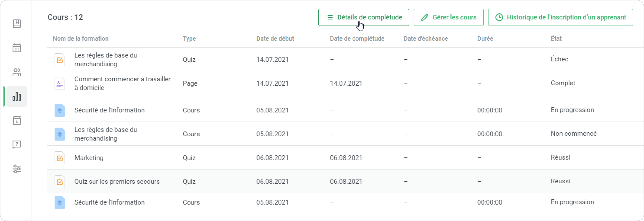The image size is (644, 221).
Task: Select the bar chart reports icon
Action: [x=17, y=96]
